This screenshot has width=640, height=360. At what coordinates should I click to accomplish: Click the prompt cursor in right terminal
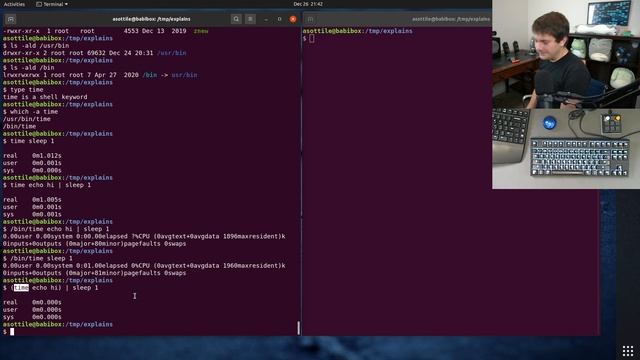(312, 38)
